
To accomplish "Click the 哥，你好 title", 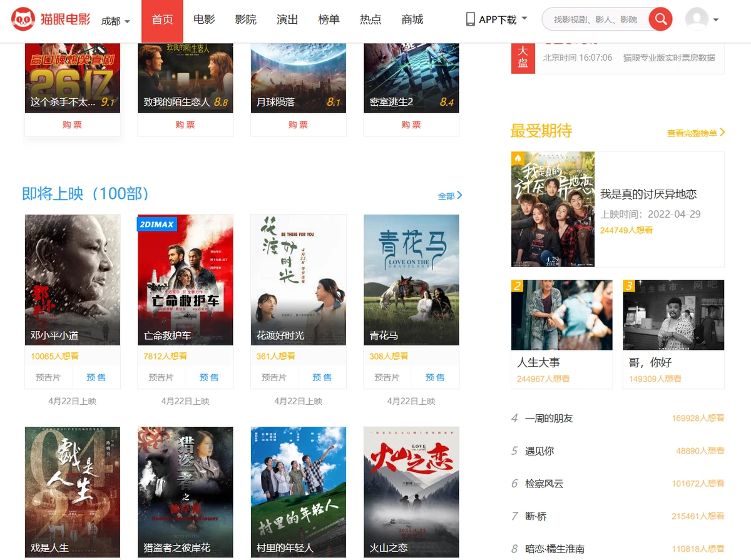I will point(650,362).
